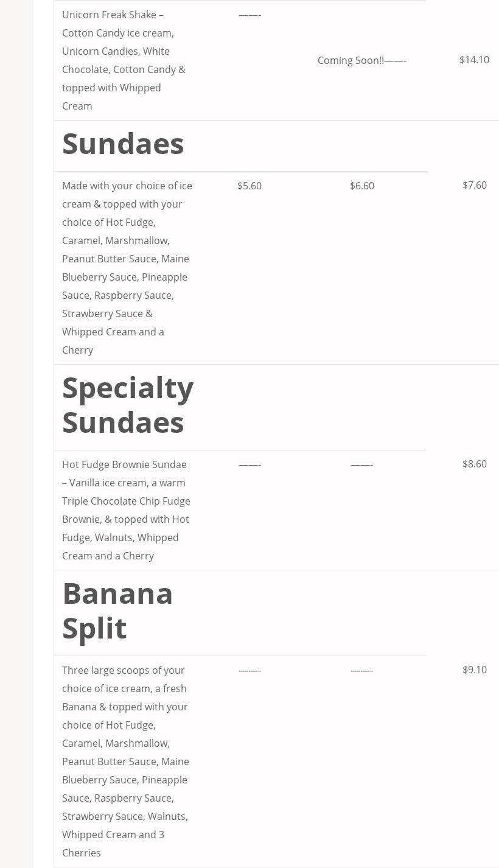Click the gray left page margin

[16, 426]
